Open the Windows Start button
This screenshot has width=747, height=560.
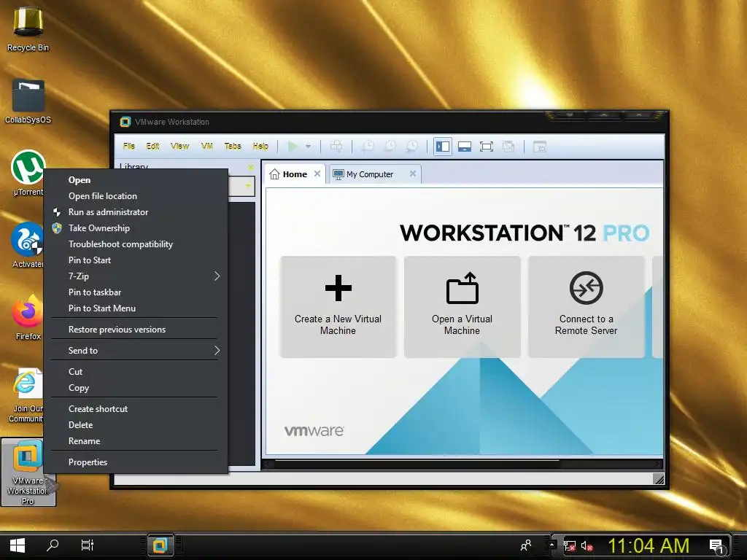tap(18, 545)
